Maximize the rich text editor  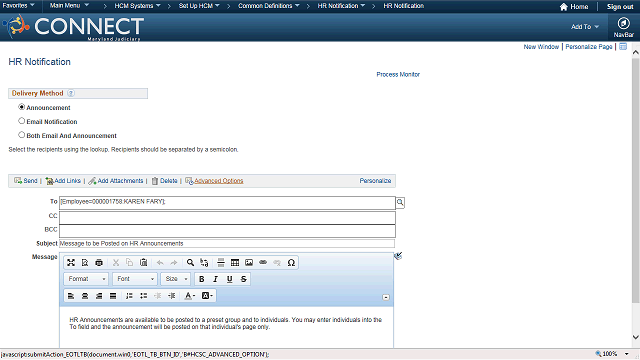(x=71, y=262)
